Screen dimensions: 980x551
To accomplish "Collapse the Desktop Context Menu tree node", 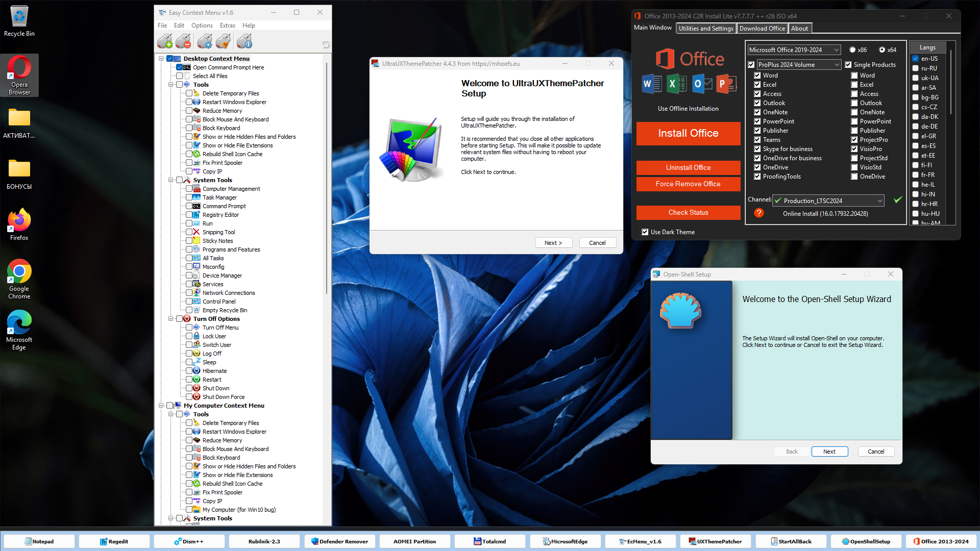I will (161, 59).
